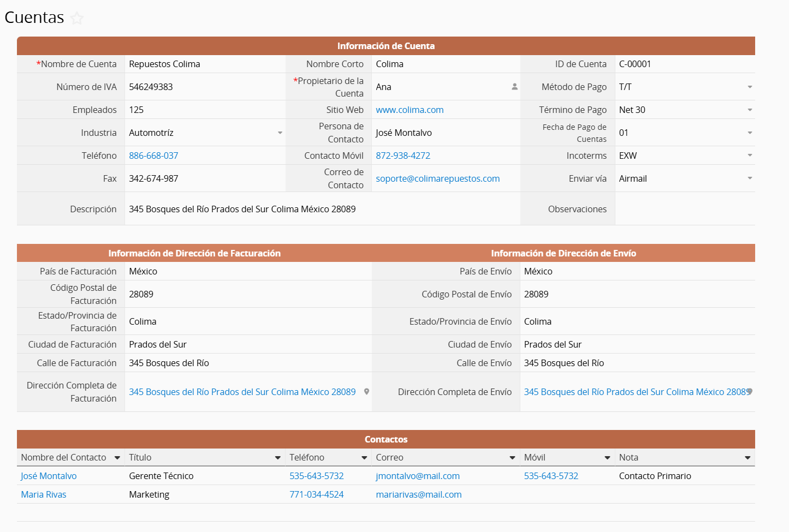789x532 pixels.
Task: Open Maria Rivas contact link
Action: pos(44,495)
